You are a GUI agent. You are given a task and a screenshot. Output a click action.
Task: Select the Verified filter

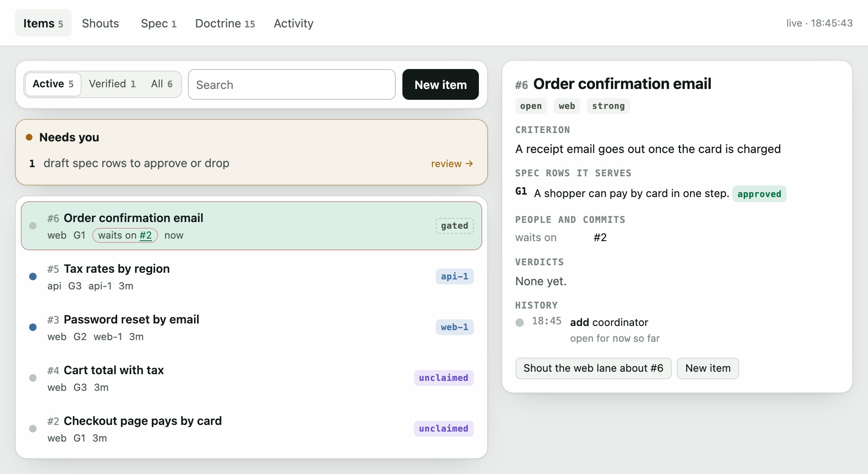pyautogui.click(x=112, y=84)
